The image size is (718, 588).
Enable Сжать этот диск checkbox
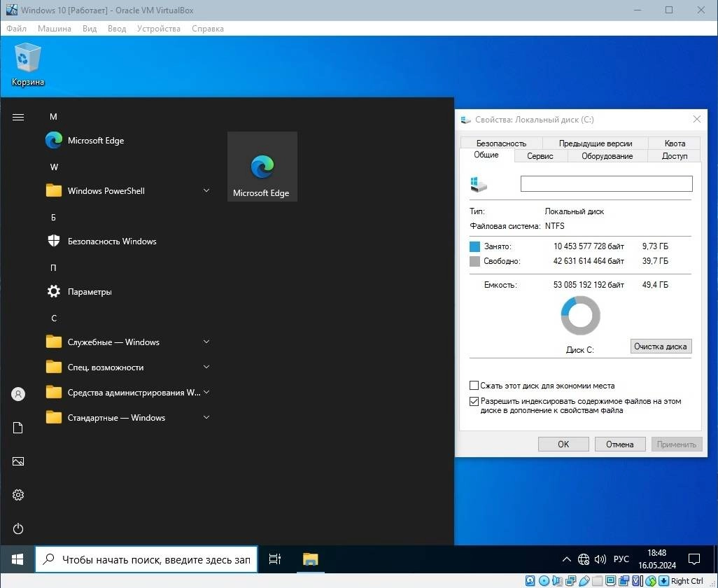[474, 386]
